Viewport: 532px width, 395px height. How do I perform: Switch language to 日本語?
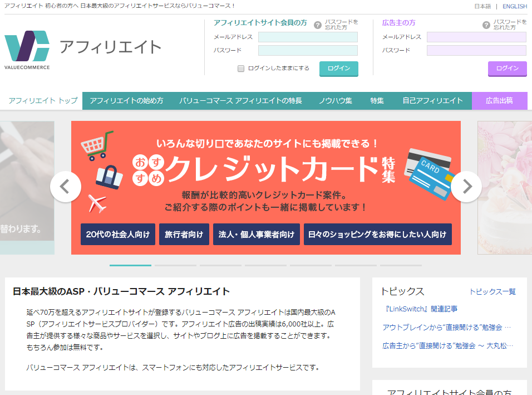[482, 6]
